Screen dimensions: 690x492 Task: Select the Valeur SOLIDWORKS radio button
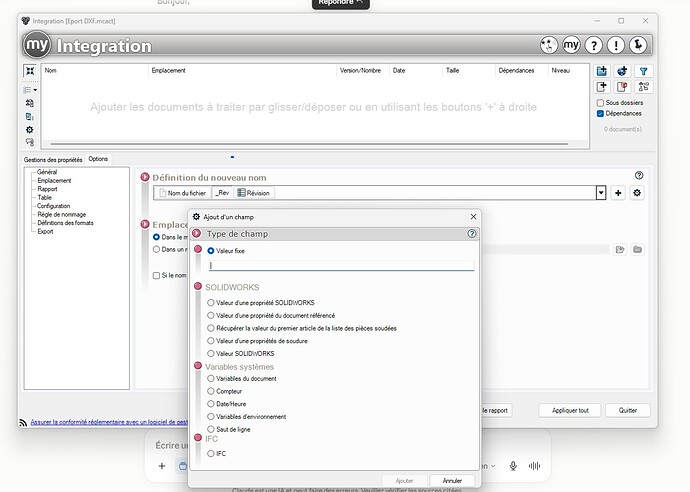point(211,353)
